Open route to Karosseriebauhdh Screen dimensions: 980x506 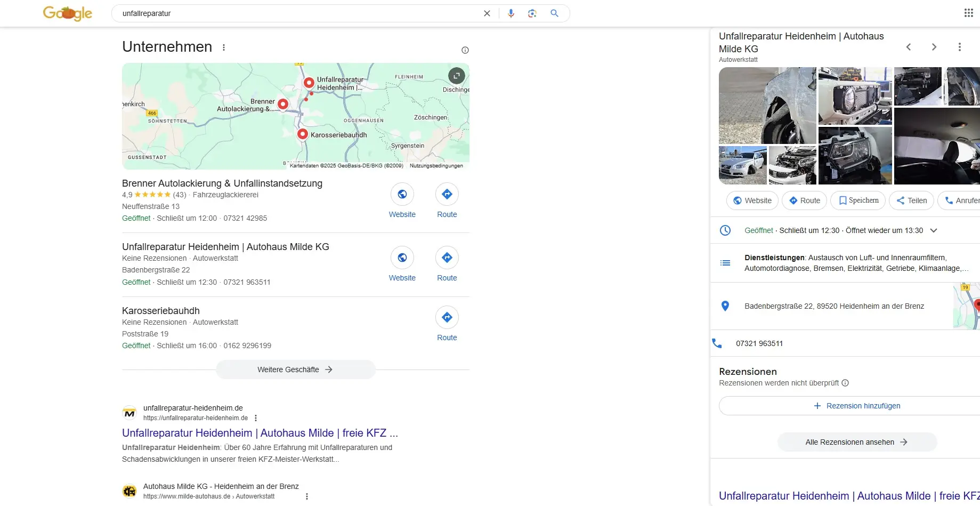[447, 318]
